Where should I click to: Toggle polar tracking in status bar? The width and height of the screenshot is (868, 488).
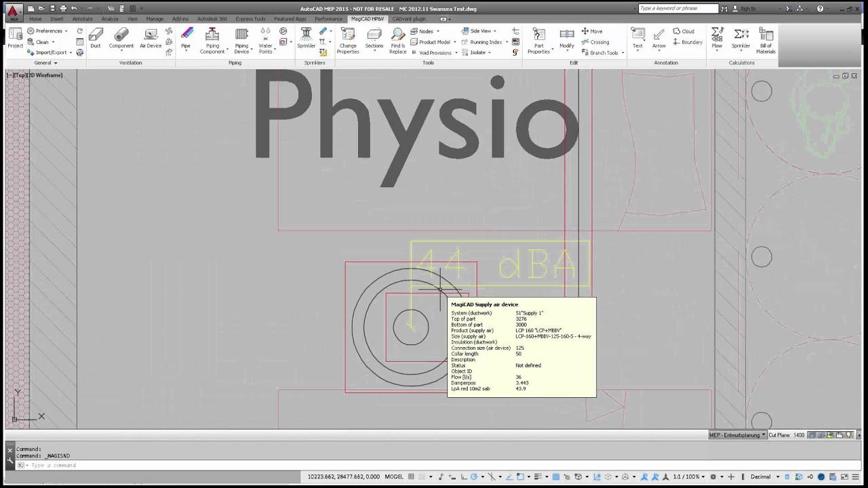[x=474, y=476]
